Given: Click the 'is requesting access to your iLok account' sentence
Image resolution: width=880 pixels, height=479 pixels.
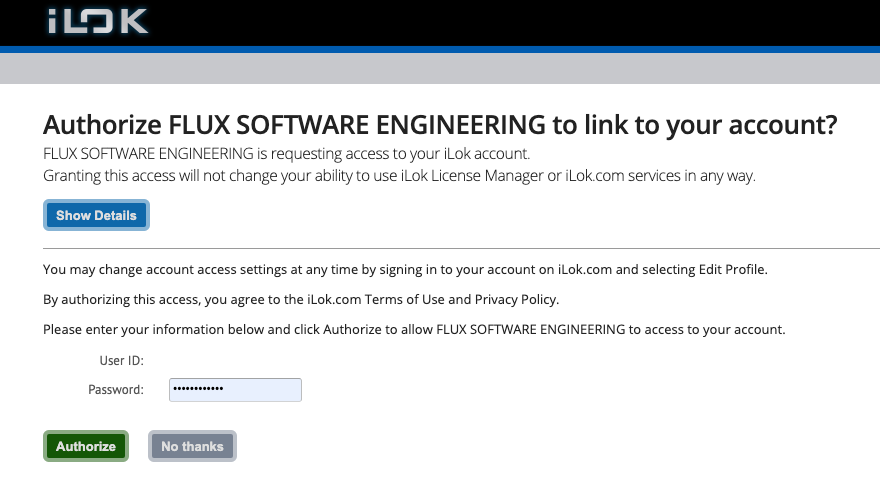Looking at the screenshot, I should [287, 154].
